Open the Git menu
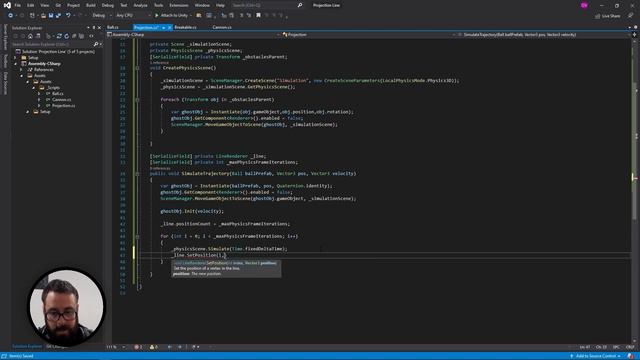 coord(58,5)
